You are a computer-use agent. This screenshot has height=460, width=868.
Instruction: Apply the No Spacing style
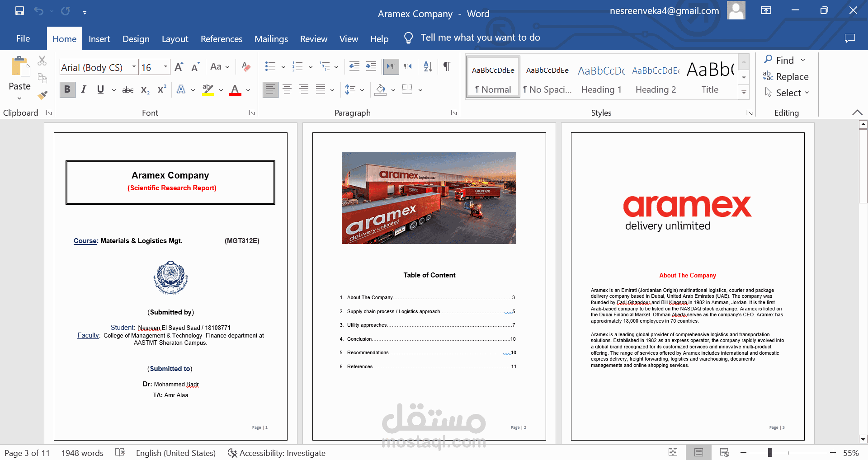pyautogui.click(x=547, y=77)
